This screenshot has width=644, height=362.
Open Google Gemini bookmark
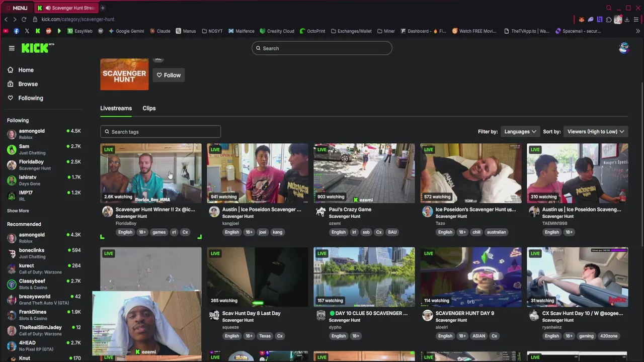click(126, 31)
